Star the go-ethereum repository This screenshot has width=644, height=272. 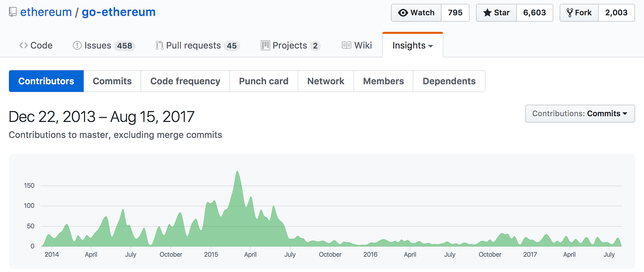coord(496,13)
